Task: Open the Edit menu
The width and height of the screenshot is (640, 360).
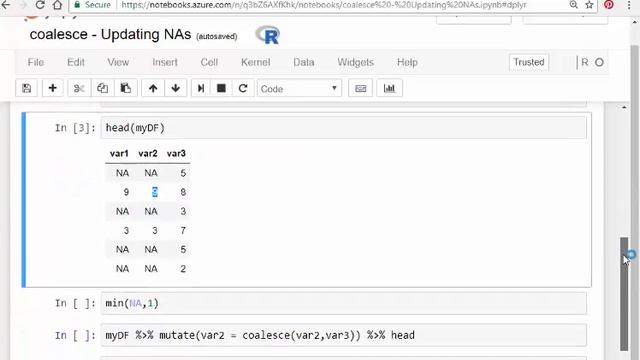Action: [x=76, y=62]
